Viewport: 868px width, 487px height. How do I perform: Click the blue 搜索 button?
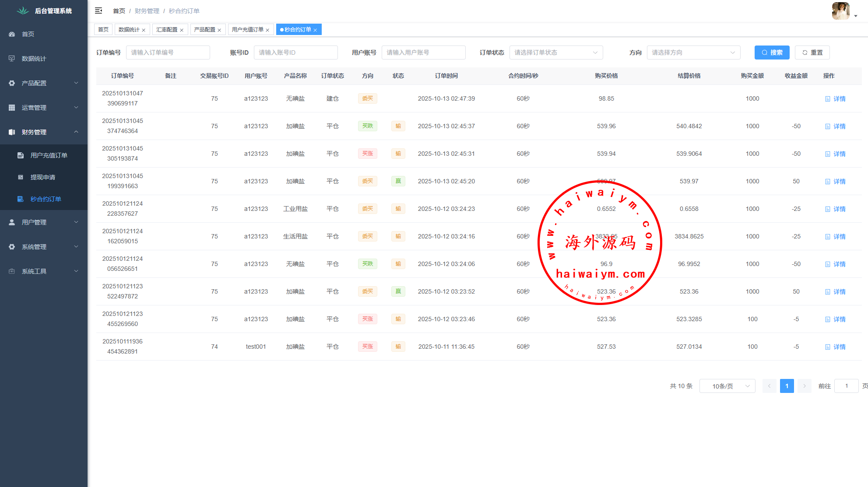pos(772,53)
